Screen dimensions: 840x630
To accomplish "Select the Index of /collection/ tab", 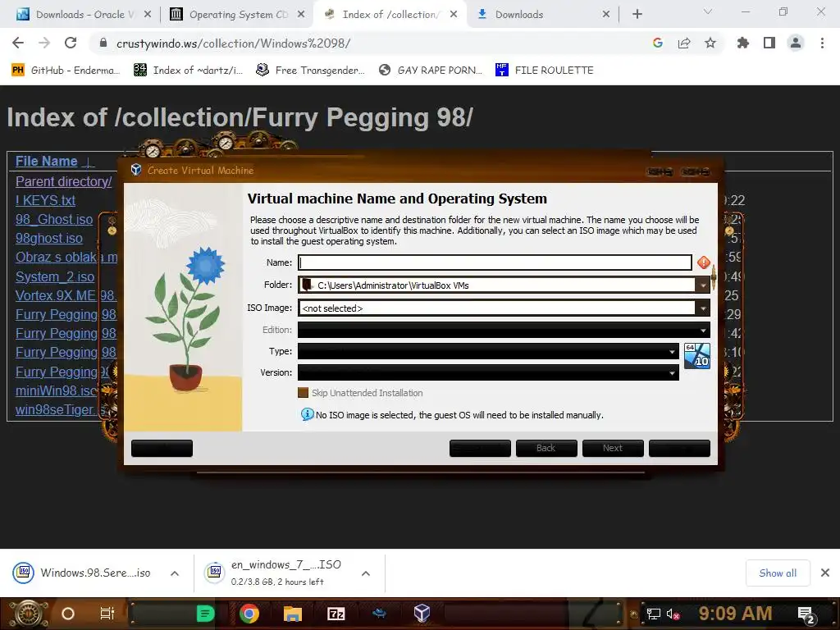I will (x=390, y=15).
